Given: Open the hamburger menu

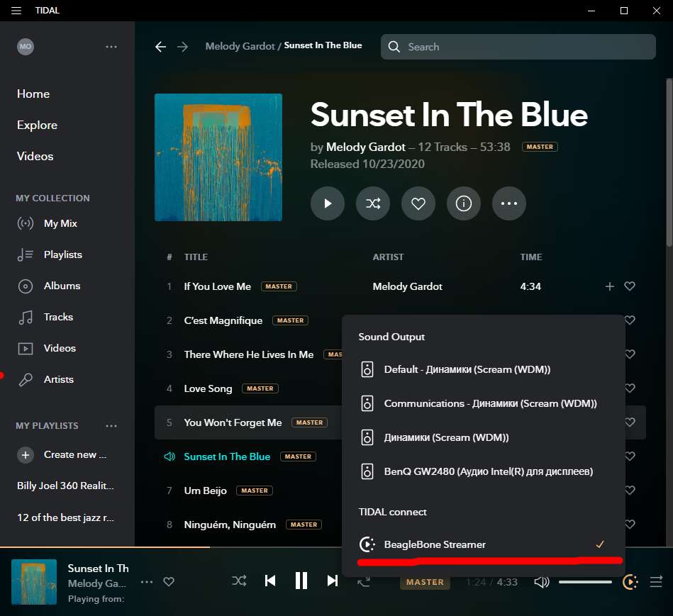Looking at the screenshot, I should [16, 11].
